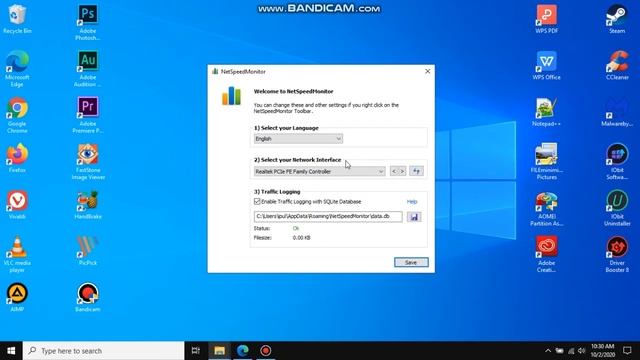Open AIMP desktop shortcut
Image resolution: width=640 pixels, height=360 pixels.
tap(17, 297)
